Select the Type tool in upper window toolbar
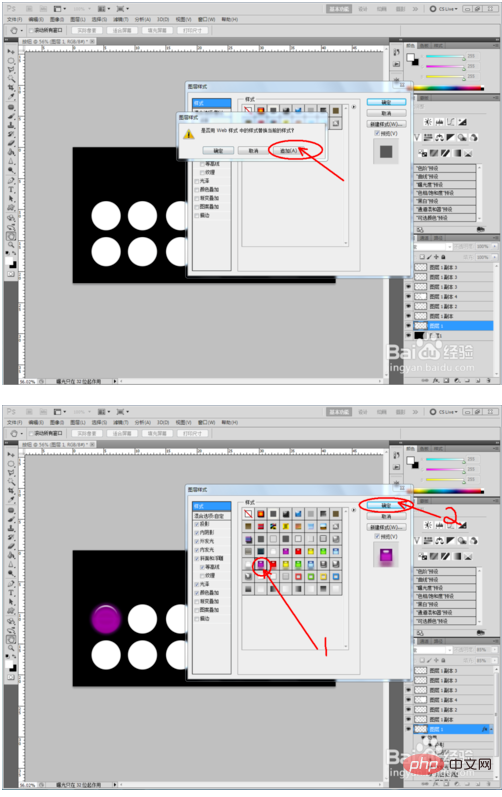 (x=11, y=190)
